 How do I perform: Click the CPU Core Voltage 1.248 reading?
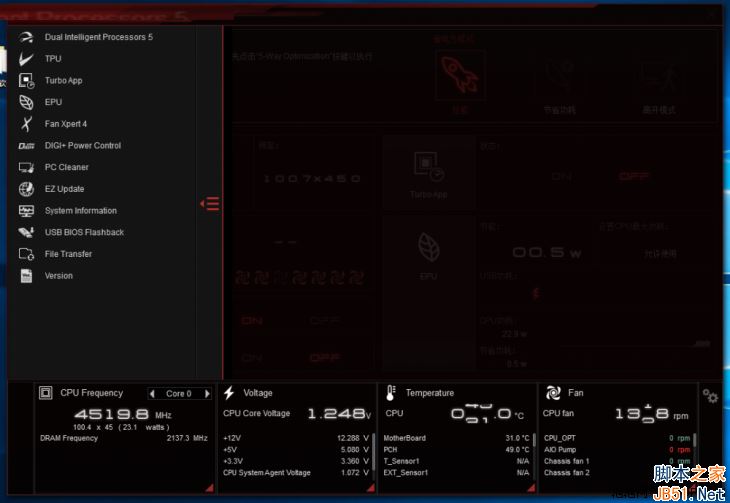[339, 414]
